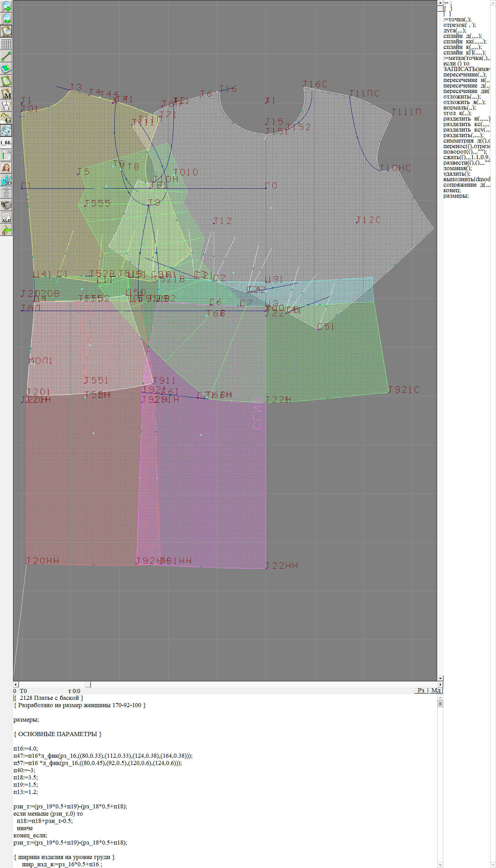Open the compass drawing tool icon
The image size is (496, 868).
coord(6,106)
